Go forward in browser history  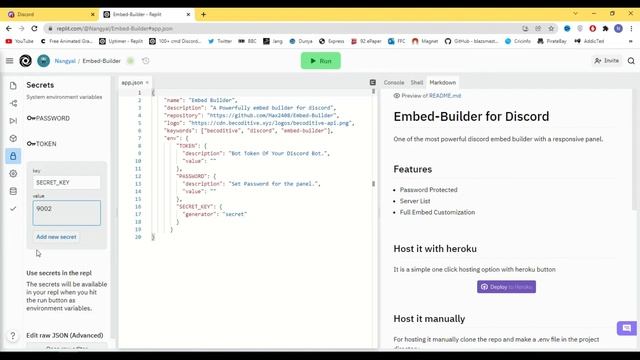[22, 28]
